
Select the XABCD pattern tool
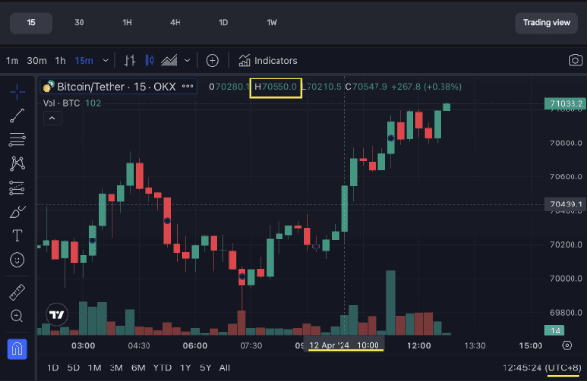click(x=17, y=163)
